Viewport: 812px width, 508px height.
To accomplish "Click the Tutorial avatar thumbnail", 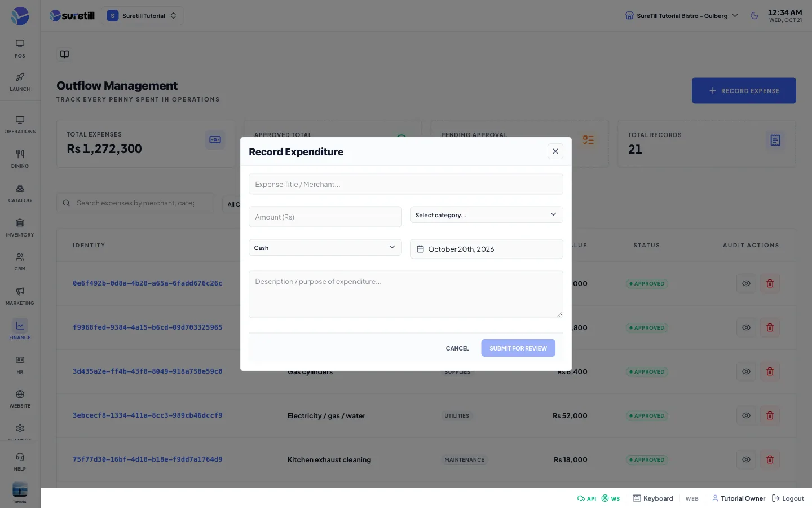I will click(x=20, y=489).
